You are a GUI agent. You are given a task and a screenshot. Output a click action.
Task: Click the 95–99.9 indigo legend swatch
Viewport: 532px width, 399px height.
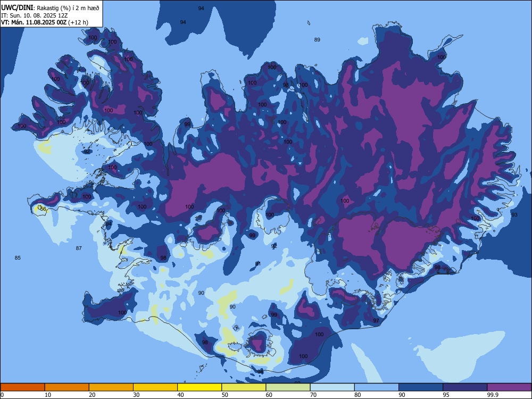click(465, 387)
